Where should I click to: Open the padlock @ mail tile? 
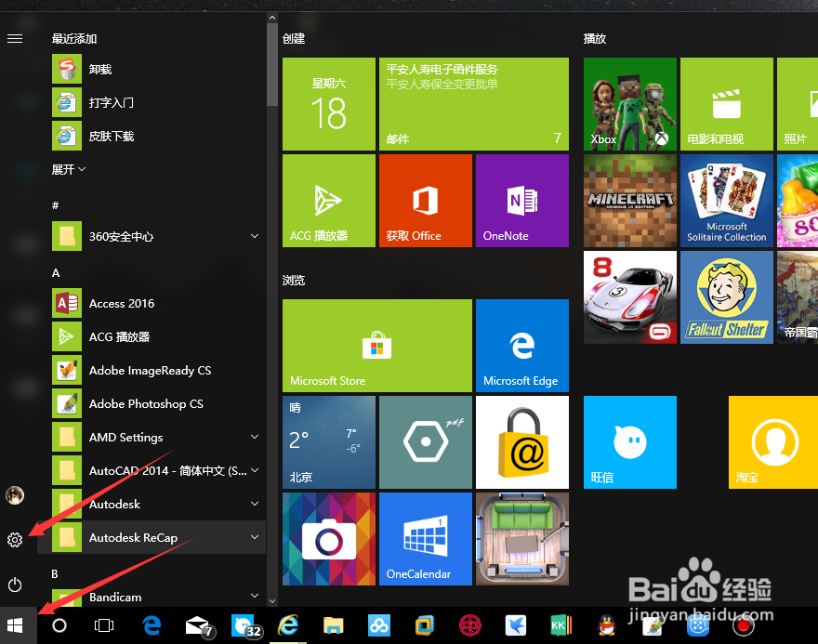[x=522, y=442]
